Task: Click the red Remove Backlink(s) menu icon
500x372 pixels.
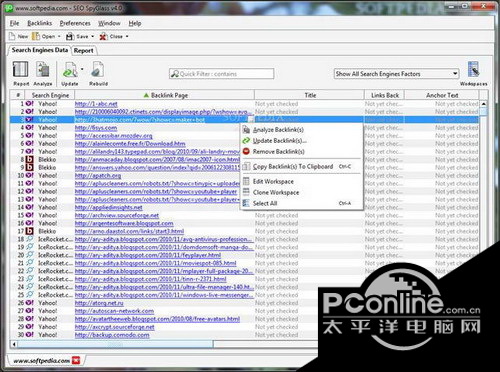Action: pyautogui.click(x=246, y=151)
